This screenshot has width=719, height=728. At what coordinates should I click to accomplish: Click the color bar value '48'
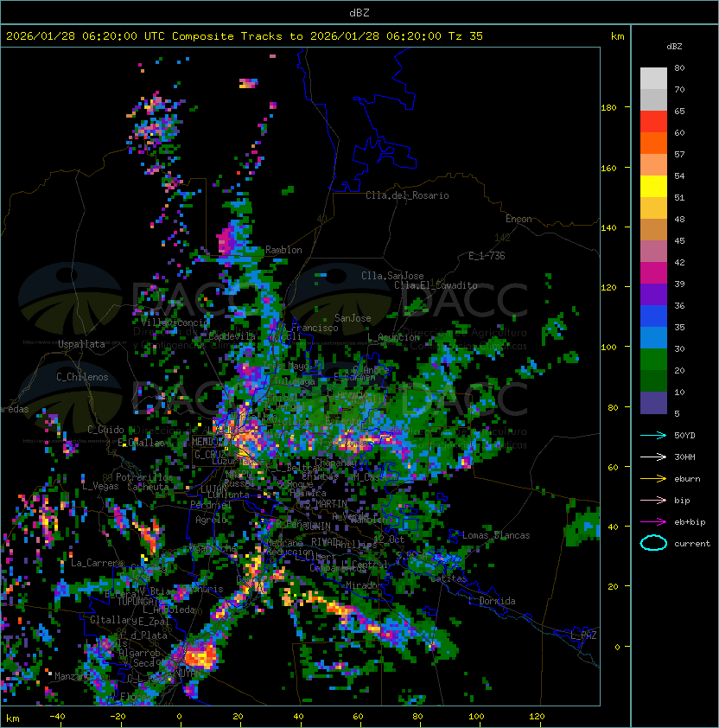(x=679, y=219)
